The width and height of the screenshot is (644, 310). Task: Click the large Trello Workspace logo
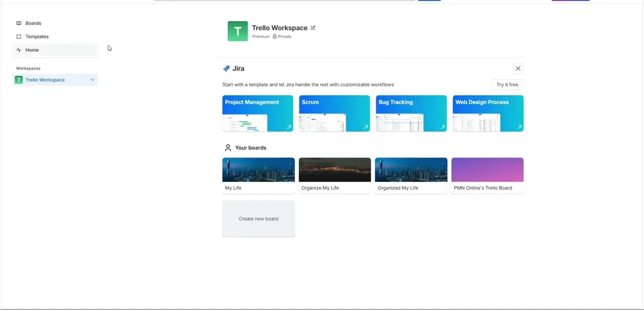pyautogui.click(x=237, y=31)
